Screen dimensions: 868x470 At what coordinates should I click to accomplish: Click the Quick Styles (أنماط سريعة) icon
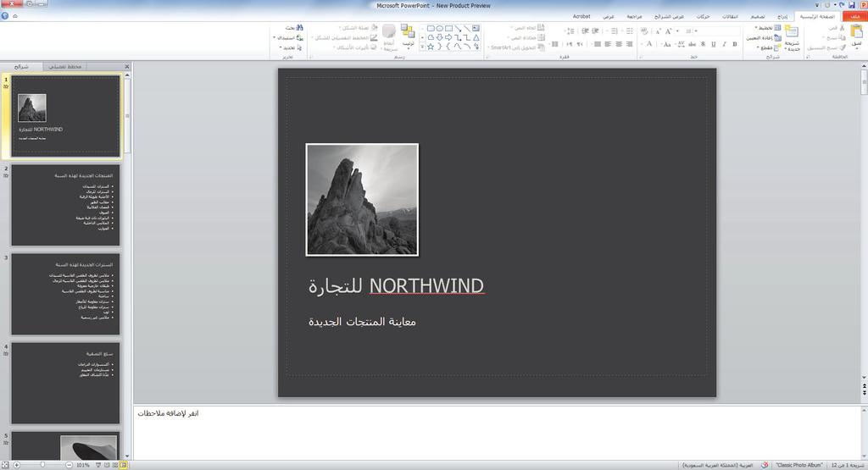click(x=388, y=31)
